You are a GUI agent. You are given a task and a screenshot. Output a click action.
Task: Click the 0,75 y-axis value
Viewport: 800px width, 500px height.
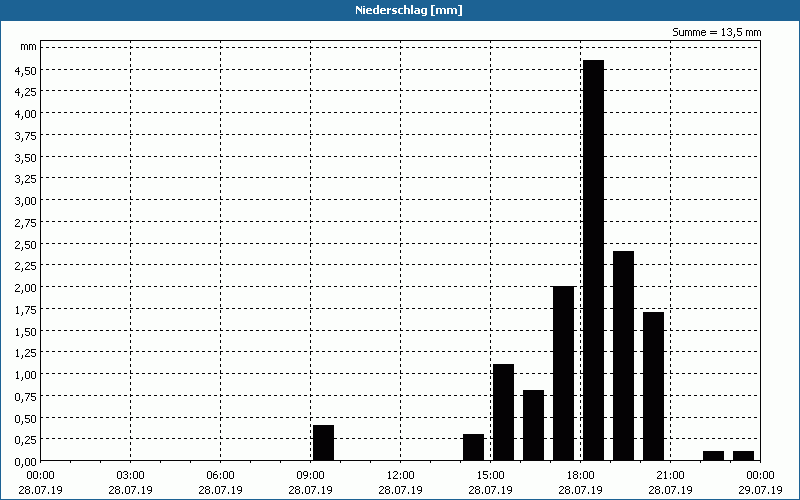tap(26, 397)
